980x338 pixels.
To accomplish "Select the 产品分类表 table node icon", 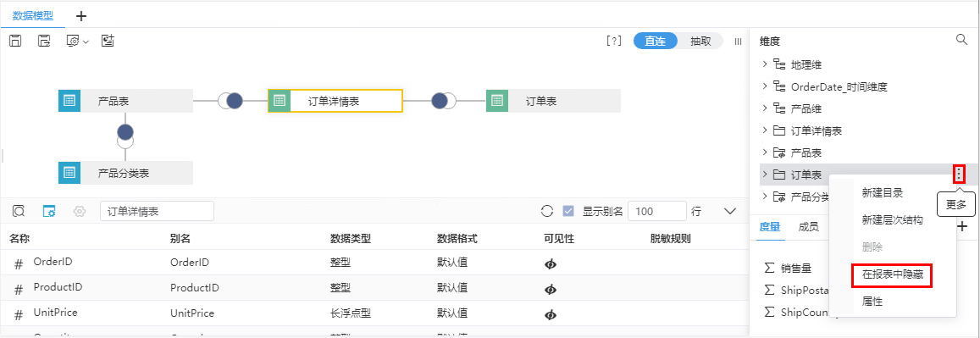I will [69, 173].
